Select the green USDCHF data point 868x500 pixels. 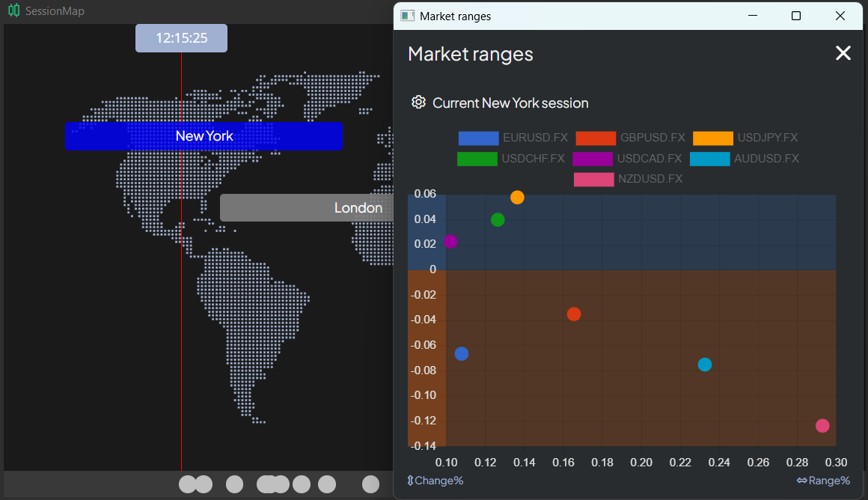498,220
